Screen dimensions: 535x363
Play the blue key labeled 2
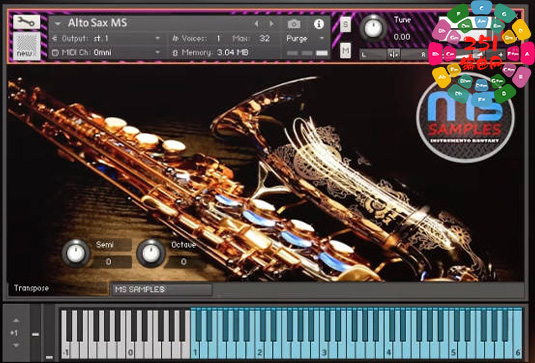[x=259, y=351]
